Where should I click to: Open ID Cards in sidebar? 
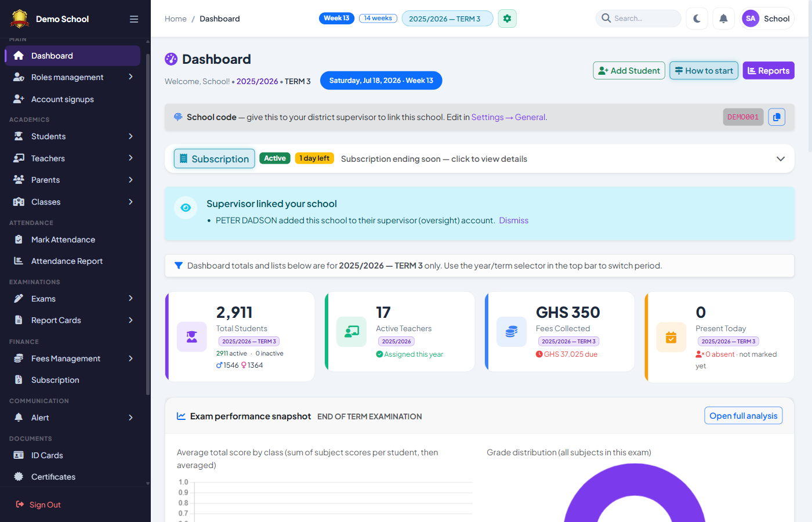pos(72,455)
